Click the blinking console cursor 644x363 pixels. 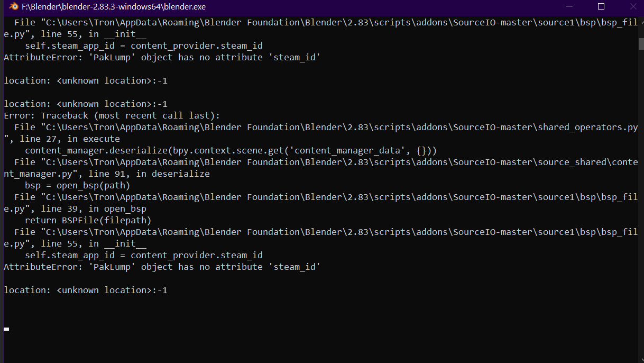pos(6,329)
